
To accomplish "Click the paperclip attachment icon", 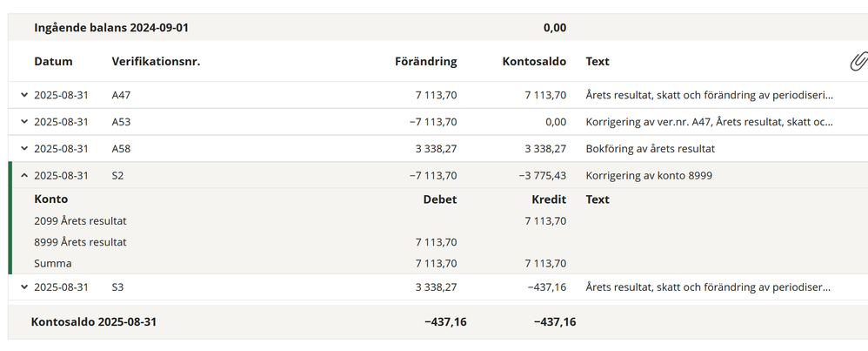I will pyautogui.click(x=858, y=62).
